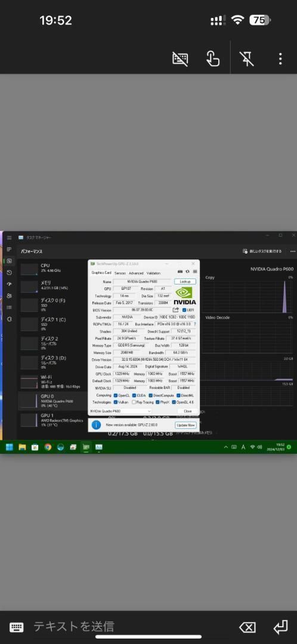Open Details list icon in Task Manager sidebar
Viewport: 297px width, 644px height.
[9, 307]
